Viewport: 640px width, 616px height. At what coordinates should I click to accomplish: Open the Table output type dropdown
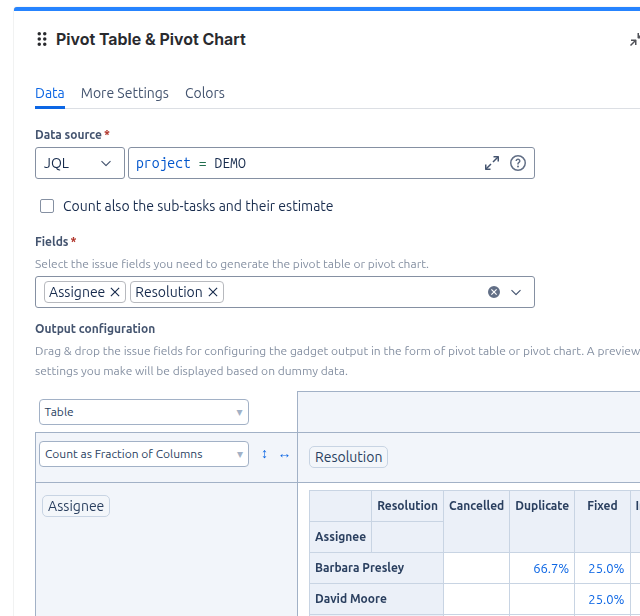pos(144,412)
